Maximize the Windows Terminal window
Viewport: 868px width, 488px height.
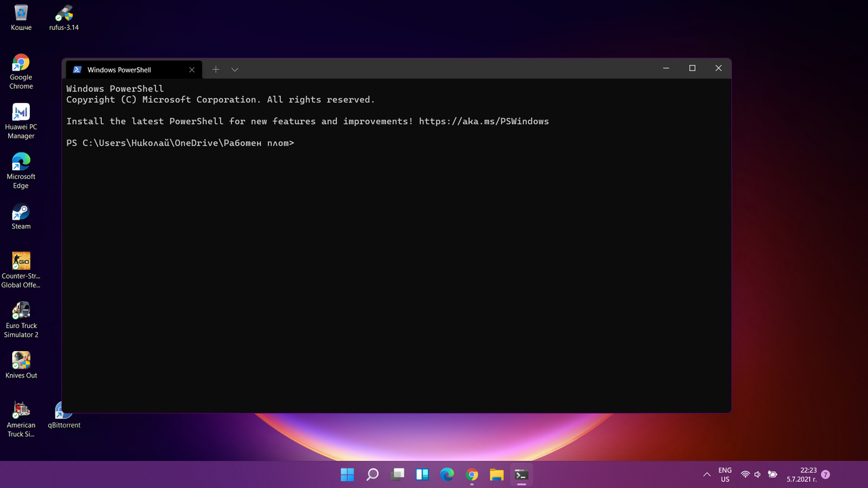[x=692, y=68]
